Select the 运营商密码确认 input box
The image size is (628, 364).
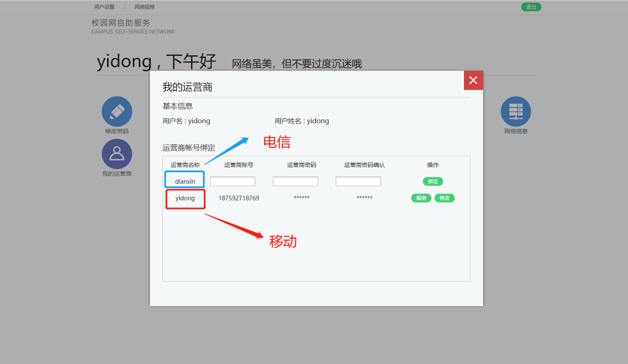[x=358, y=182]
